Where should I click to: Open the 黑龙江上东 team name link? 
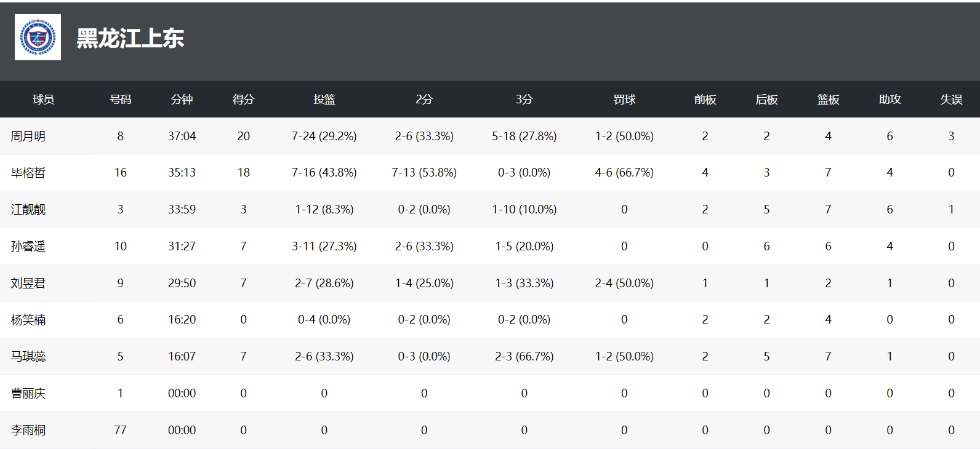point(130,38)
